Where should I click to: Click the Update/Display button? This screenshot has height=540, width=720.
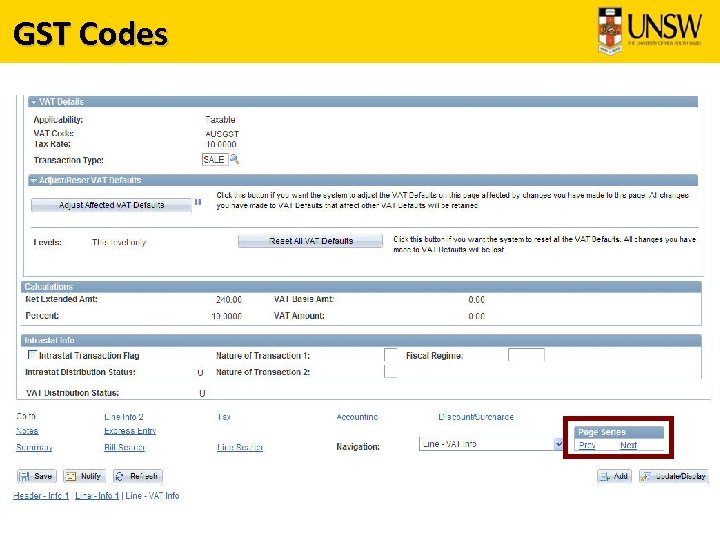pos(674,476)
